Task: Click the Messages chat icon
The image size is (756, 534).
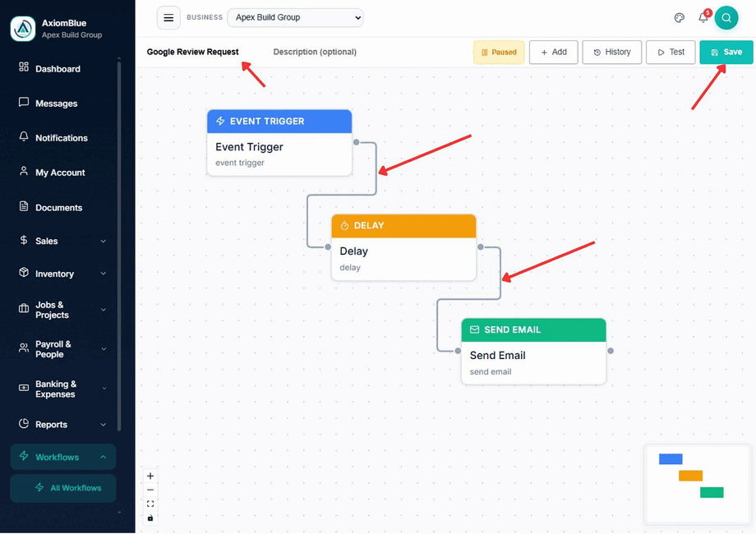Action: (24, 102)
